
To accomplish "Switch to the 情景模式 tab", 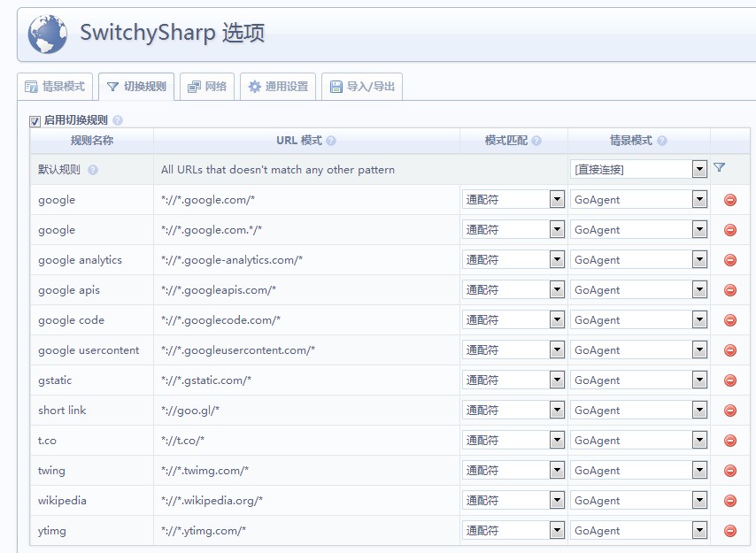I will pyautogui.click(x=55, y=87).
